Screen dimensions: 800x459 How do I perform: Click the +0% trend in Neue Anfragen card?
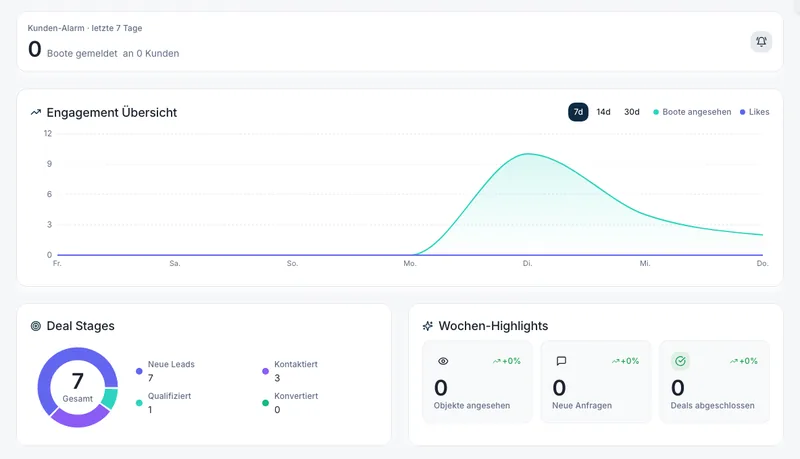[x=626, y=361]
